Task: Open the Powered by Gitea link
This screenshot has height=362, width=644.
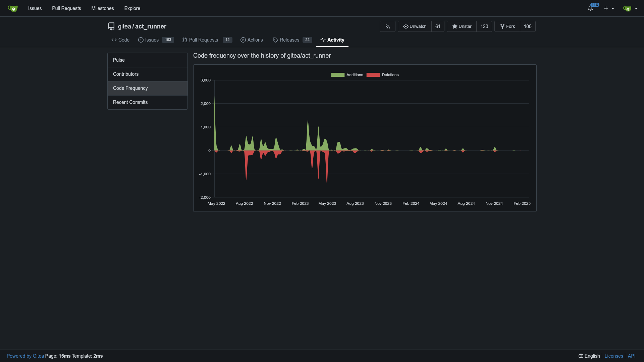Action: (25, 356)
